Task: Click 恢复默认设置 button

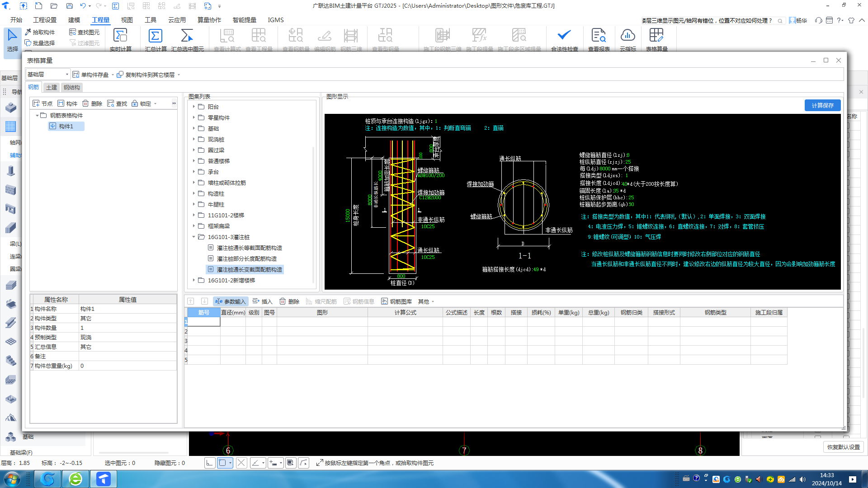Action: pyautogui.click(x=843, y=447)
